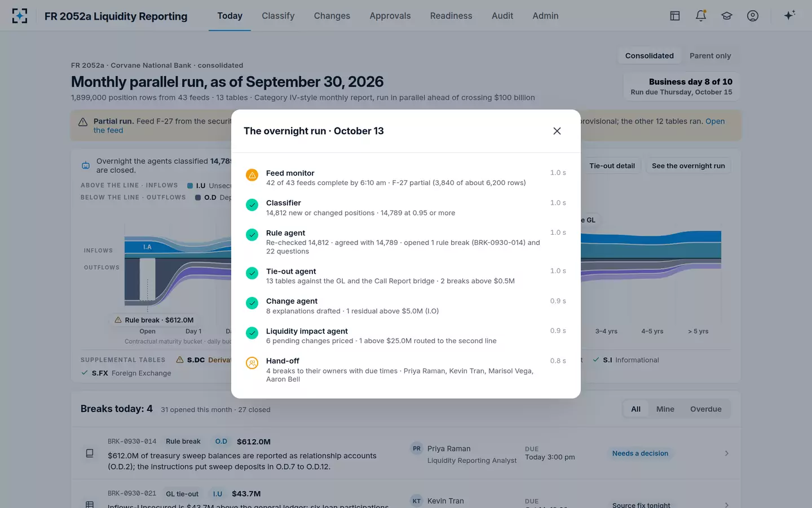Close the overnight run dialog
This screenshot has height=508, width=812.
(557, 131)
